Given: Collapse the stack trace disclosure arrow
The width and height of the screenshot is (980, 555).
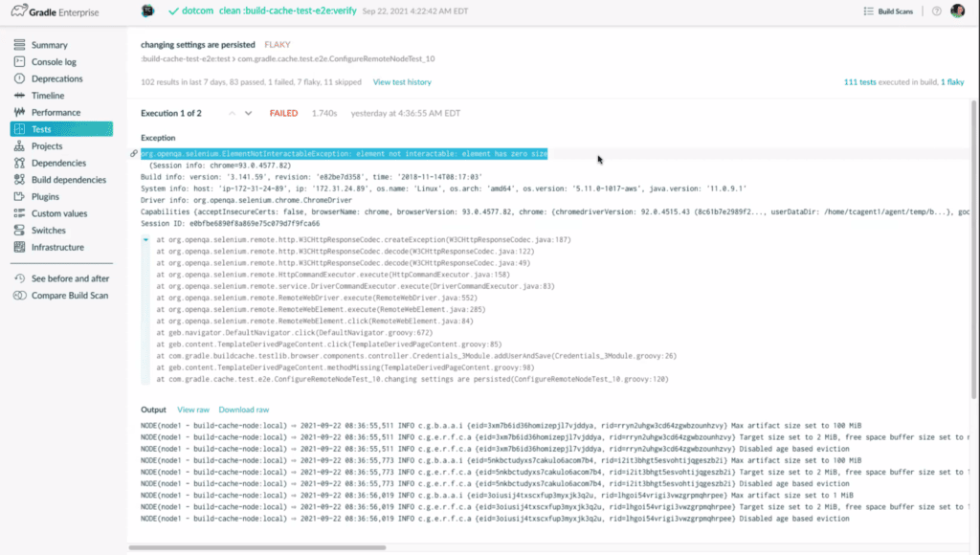Looking at the screenshot, I should tap(145, 240).
